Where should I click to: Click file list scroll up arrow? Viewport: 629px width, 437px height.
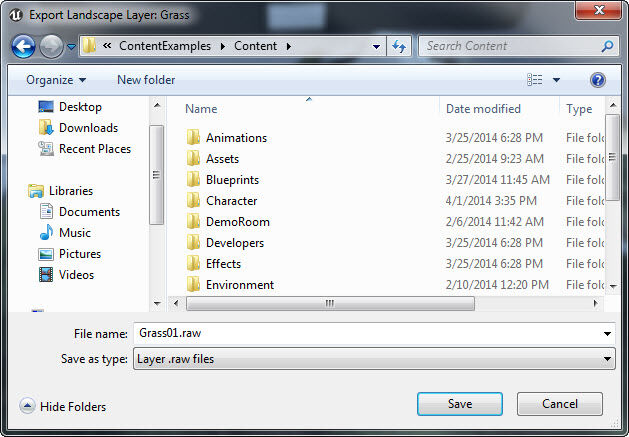(x=613, y=105)
